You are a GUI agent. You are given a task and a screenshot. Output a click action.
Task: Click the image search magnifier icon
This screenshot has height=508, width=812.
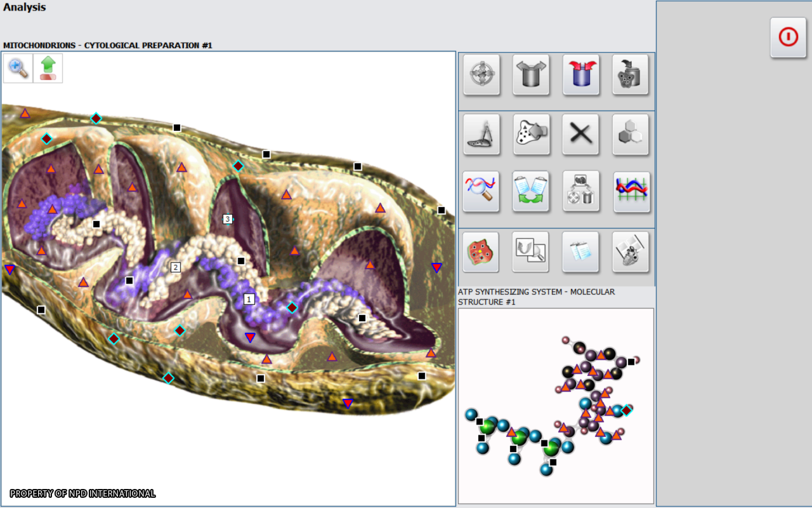(x=531, y=252)
